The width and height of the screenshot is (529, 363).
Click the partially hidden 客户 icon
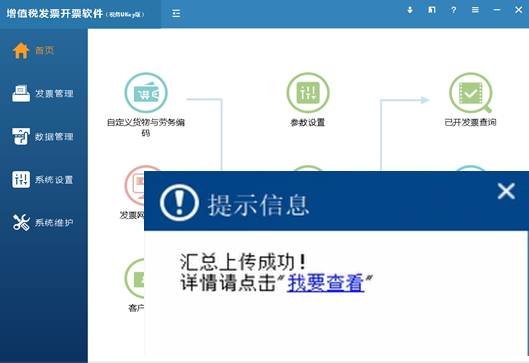pos(134,278)
